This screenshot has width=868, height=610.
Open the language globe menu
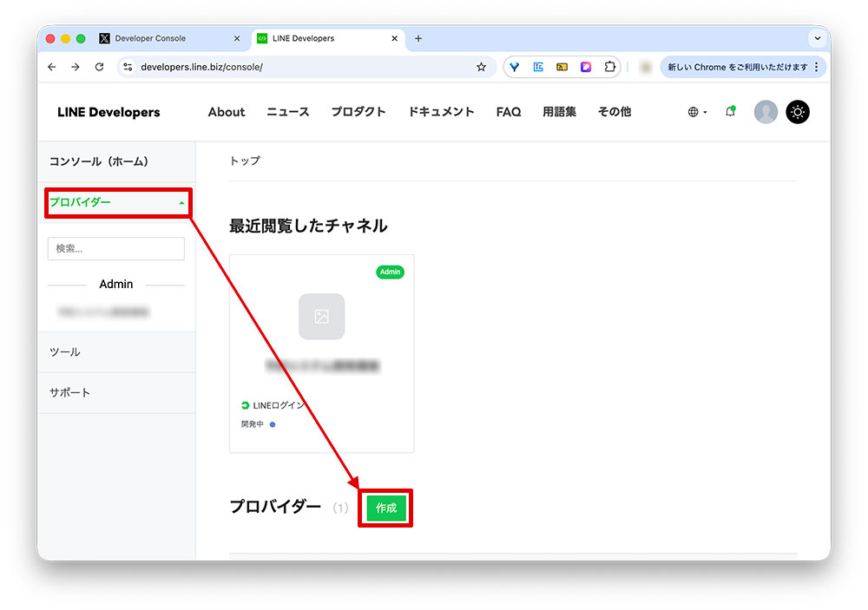(692, 112)
